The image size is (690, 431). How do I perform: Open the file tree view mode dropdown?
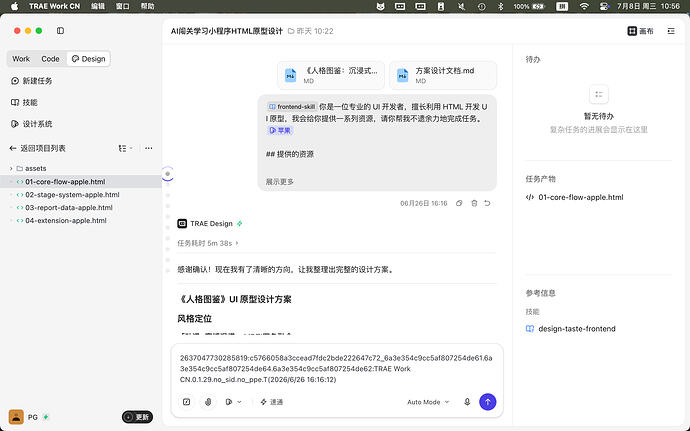(x=125, y=148)
